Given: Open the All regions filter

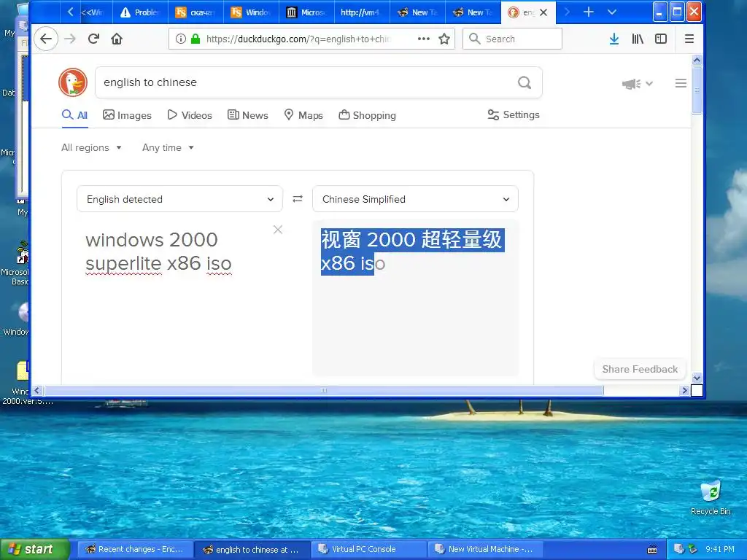Looking at the screenshot, I should [x=91, y=147].
